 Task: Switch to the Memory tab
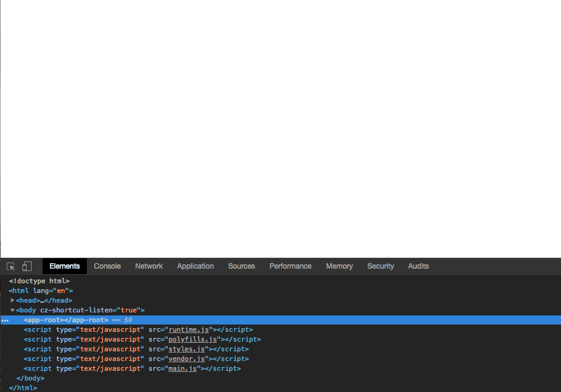[339, 266]
